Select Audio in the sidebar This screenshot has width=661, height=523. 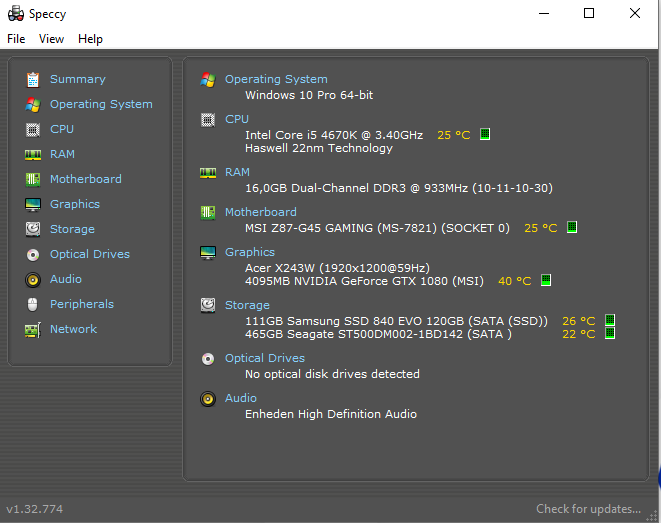[66, 279]
